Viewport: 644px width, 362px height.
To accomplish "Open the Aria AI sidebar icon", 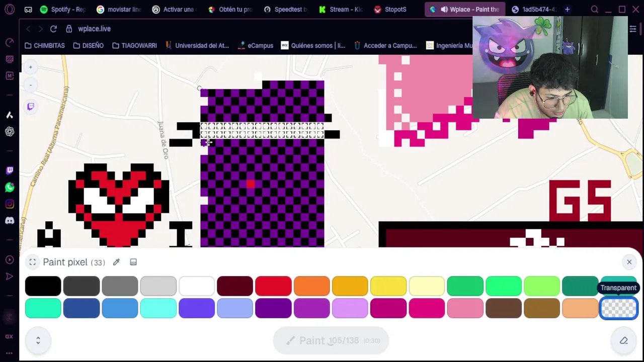I will pyautogui.click(x=10, y=115).
